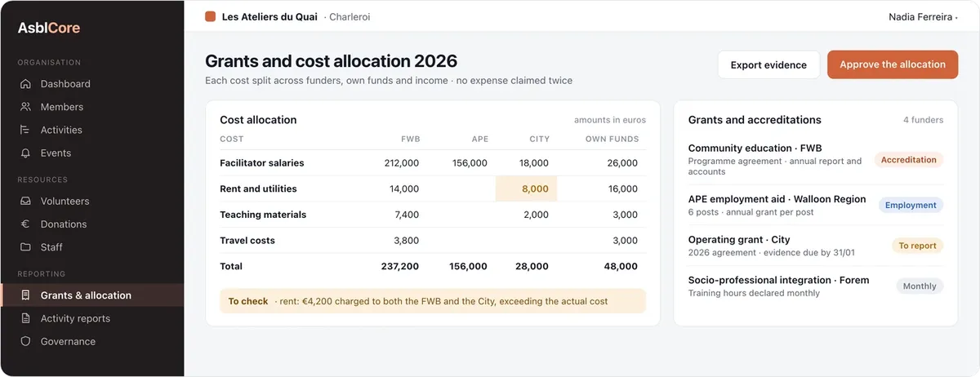Click the Events bell icon
The image size is (980, 377).
tap(25, 153)
